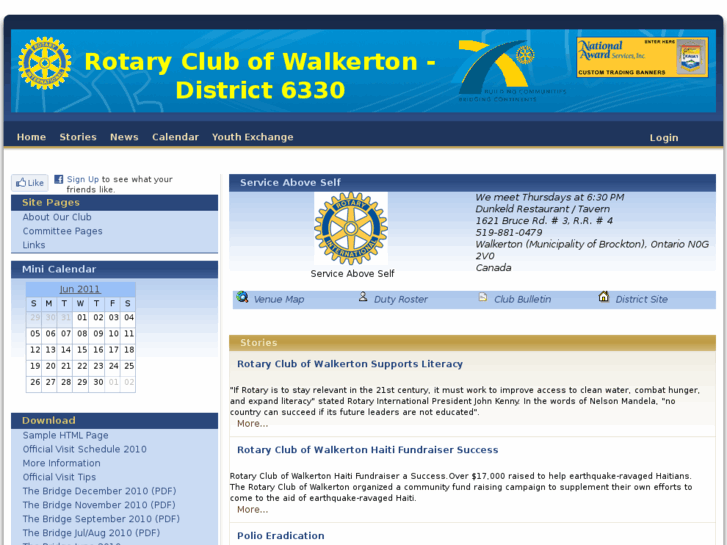Open the Calendar menu item
Viewport: 727px width, 545px height.
(175, 137)
